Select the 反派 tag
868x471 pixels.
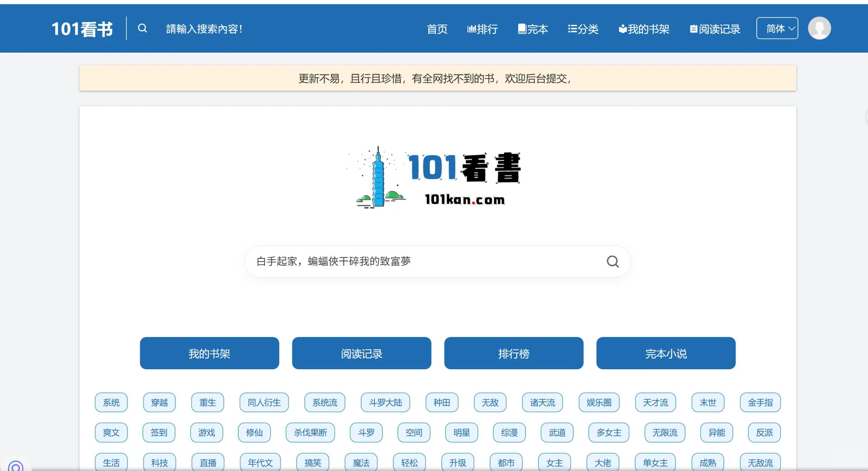pos(764,433)
